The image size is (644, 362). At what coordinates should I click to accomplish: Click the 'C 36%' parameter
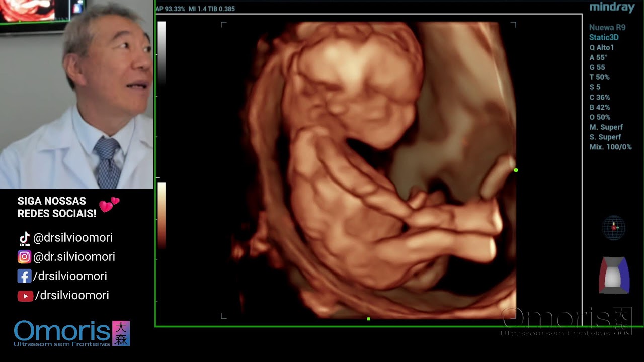(x=600, y=98)
